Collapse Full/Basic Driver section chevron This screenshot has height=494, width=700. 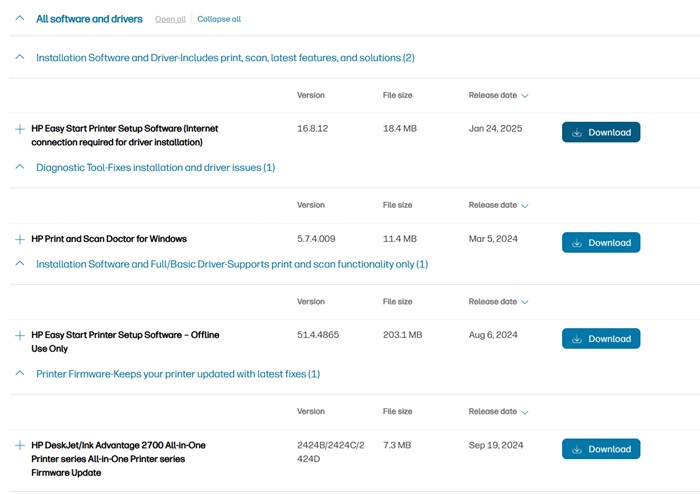(x=20, y=264)
